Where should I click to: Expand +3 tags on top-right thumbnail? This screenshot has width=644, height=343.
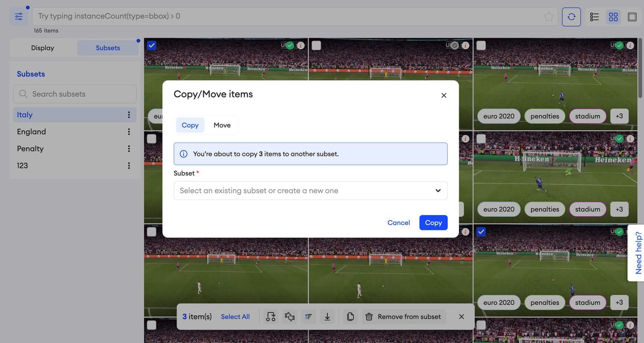pyautogui.click(x=619, y=116)
